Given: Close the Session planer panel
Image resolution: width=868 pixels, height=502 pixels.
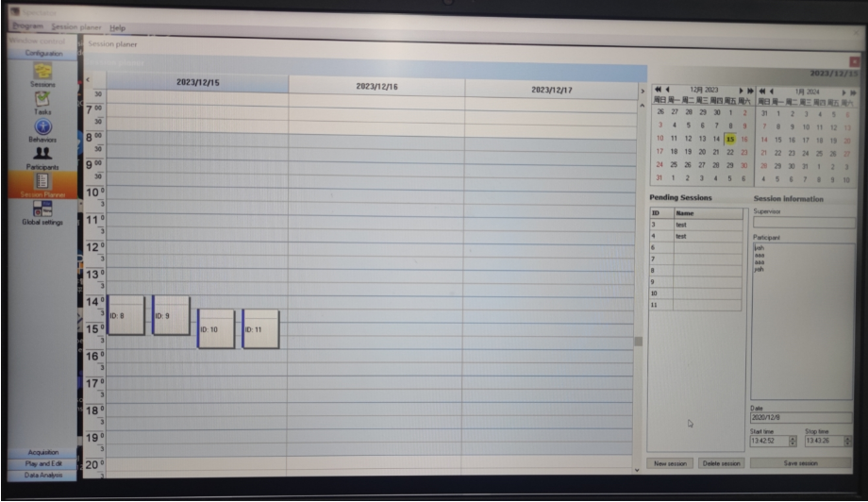Looking at the screenshot, I should click(x=855, y=61).
